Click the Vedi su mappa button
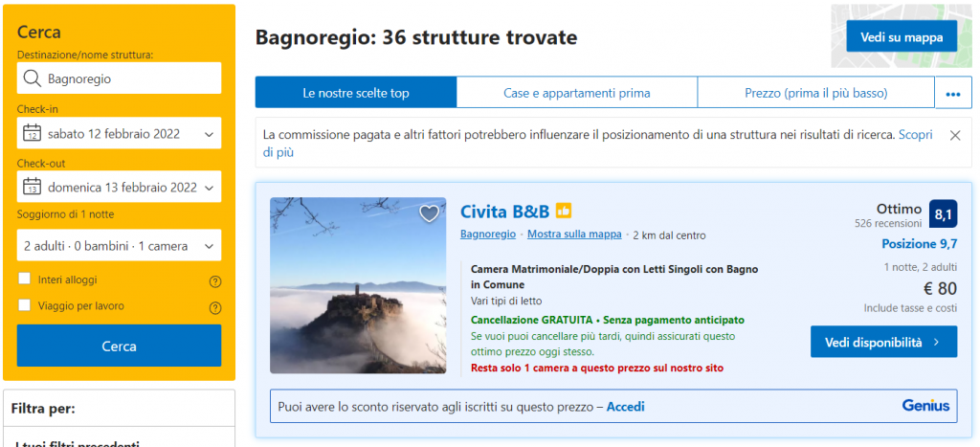This screenshot has height=447, width=980. 901,36
